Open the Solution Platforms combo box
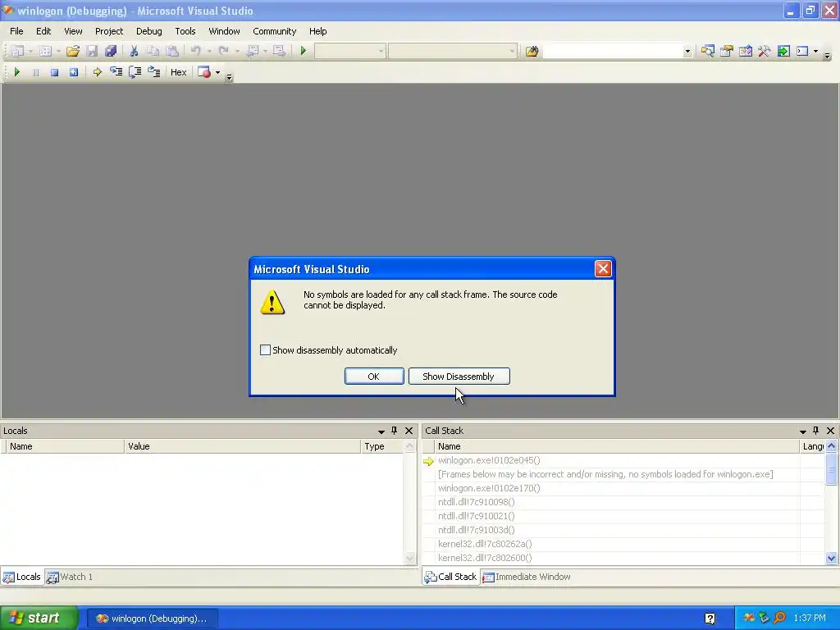The image size is (840, 630). pos(452,51)
